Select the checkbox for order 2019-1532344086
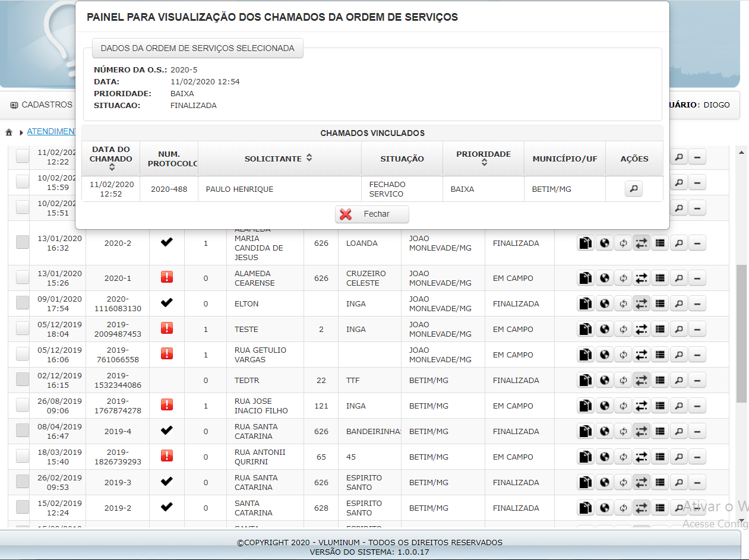The image size is (749, 560). coord(23,379)
